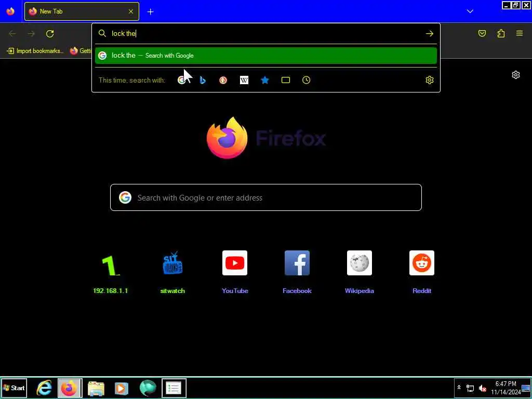This screenshot has width=532, height=399.
Task: Search in History clock icon
Action: tap(306, 80)
